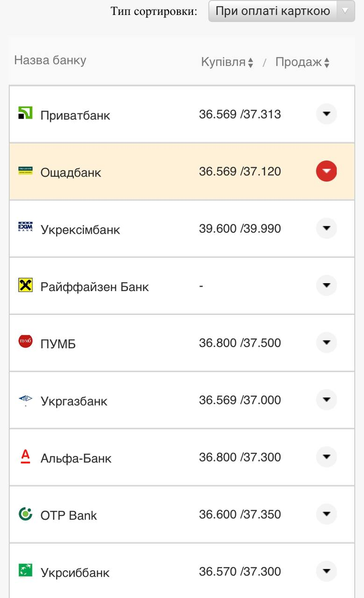Expand ПУМБ rate details arrow
The image size is (364, 598).
pos(326,342)
